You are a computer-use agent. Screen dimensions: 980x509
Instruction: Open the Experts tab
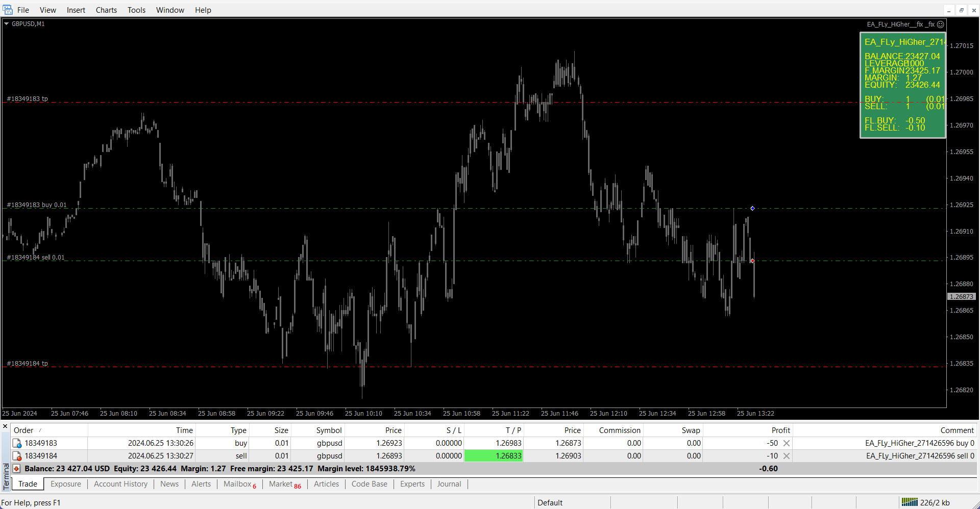412,484
